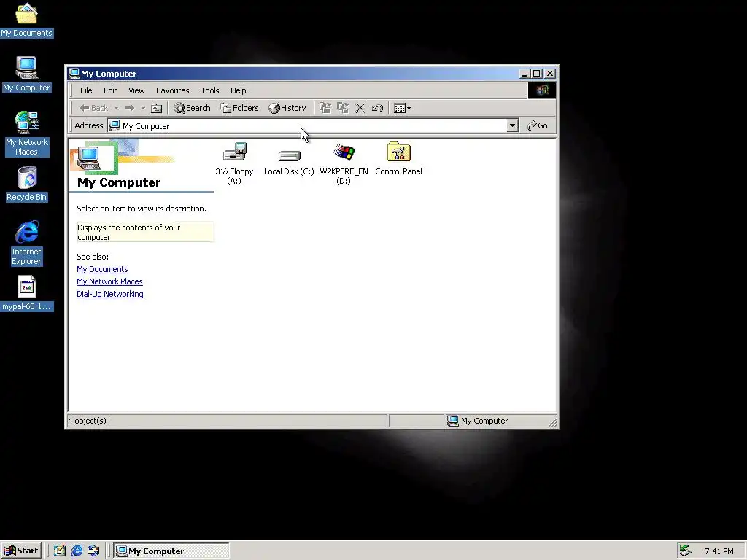
Task: Click the Forward arrow toolbar button
Action: (130, 108)
